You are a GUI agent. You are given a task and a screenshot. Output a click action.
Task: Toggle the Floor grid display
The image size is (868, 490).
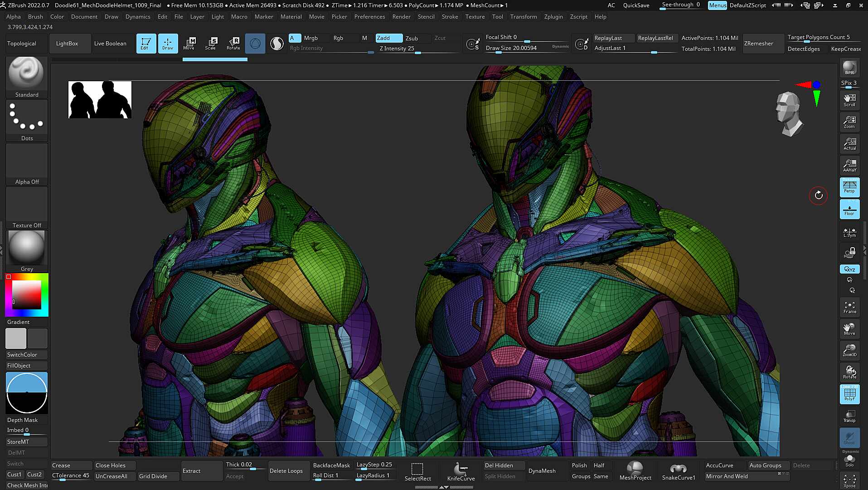850,209
